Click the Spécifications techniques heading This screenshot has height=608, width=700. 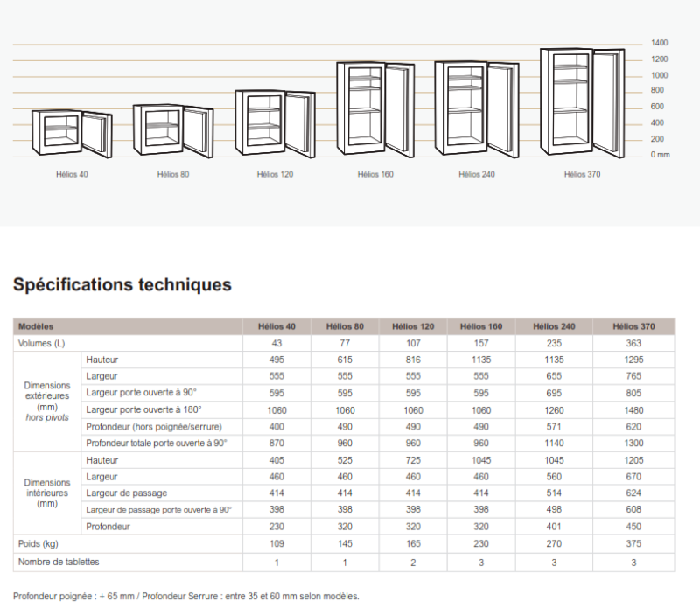pos(122,284)
